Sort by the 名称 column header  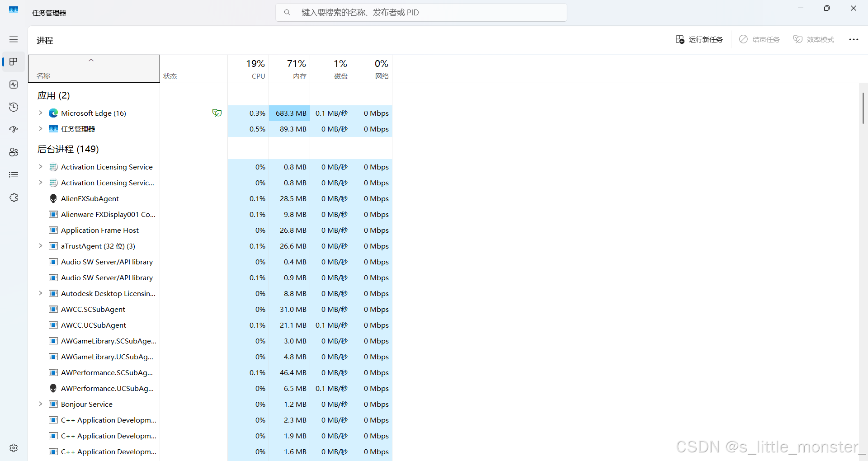[x=94, y=69]
